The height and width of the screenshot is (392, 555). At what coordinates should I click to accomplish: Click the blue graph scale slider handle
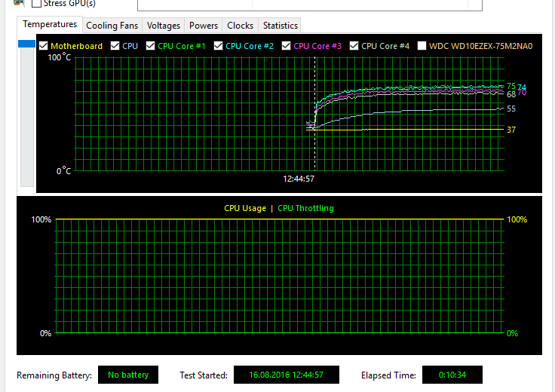pyautogui.click(x=27, y=44)
